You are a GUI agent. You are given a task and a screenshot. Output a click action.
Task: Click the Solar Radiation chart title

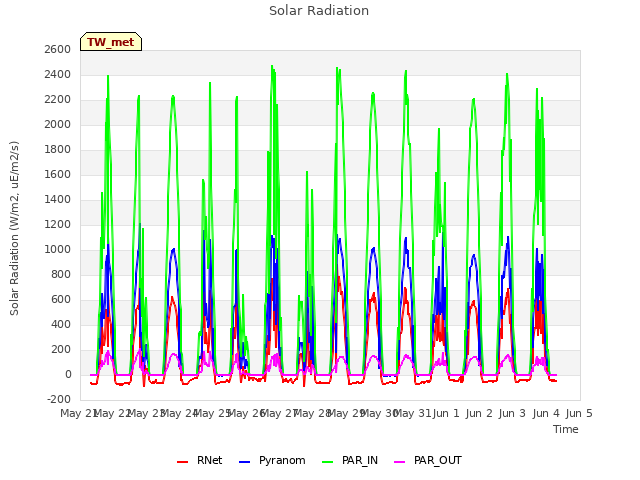pos(319,11)
